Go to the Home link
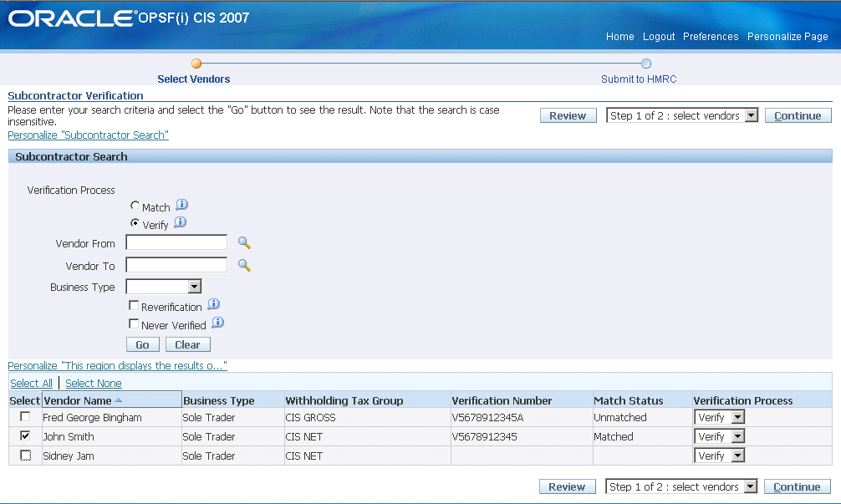 pyautogui.click(x=619, y=37)
